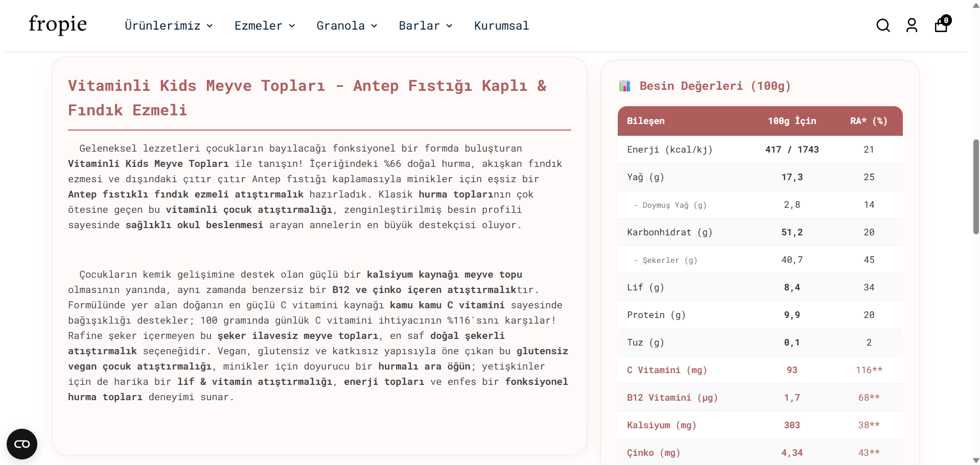The height and width of the screenshot is (465, 980).
Task: Click the RA* (%) column header
Action: (x=868, y=121)
